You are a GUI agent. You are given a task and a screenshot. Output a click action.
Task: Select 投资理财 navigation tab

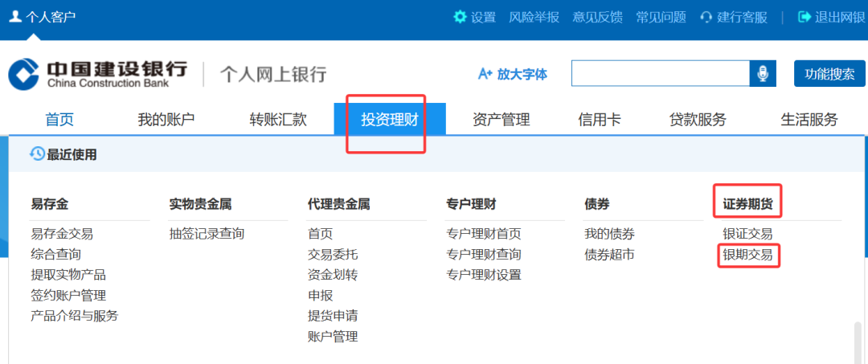(390, 119)
